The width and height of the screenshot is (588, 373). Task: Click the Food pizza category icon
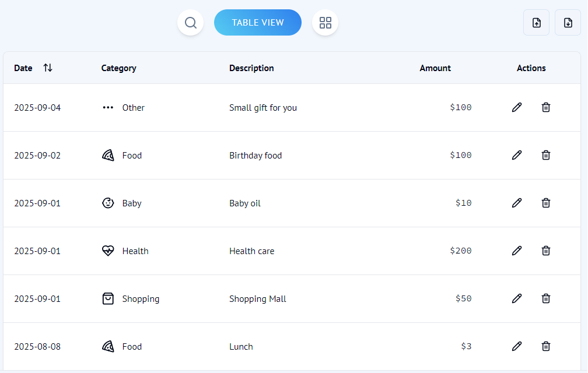pos(108,155)
